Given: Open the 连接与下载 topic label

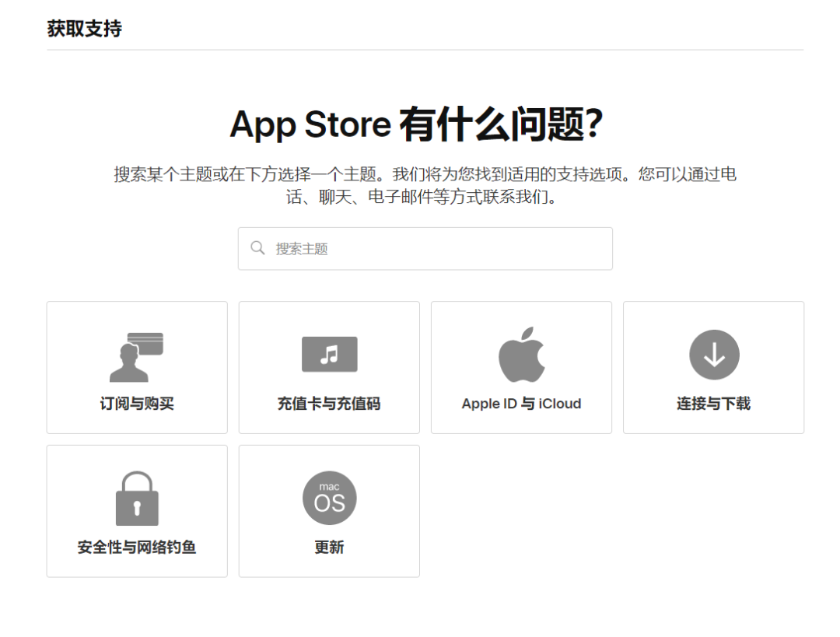Looking at the screenshot, I should point(713,404).
